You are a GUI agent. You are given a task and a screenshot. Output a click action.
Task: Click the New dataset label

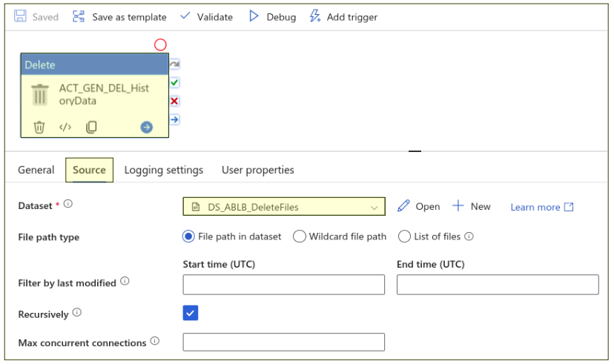[481, 206]
